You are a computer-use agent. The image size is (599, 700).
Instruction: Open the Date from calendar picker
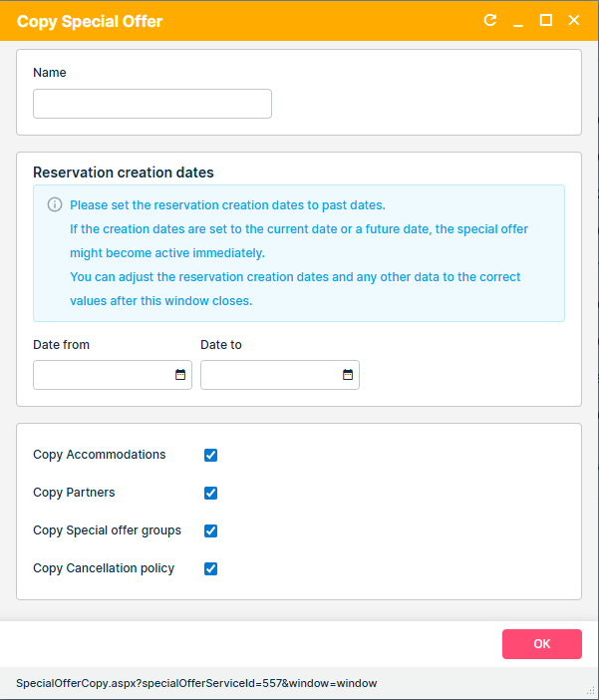coord(180,375)
